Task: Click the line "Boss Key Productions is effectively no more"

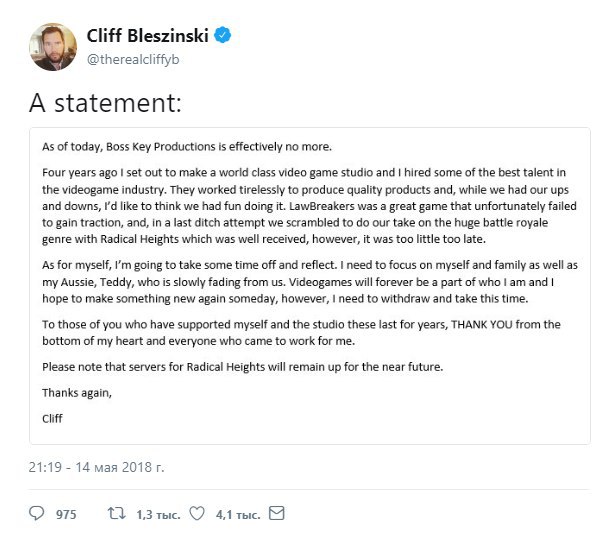Action: [187, 147]
